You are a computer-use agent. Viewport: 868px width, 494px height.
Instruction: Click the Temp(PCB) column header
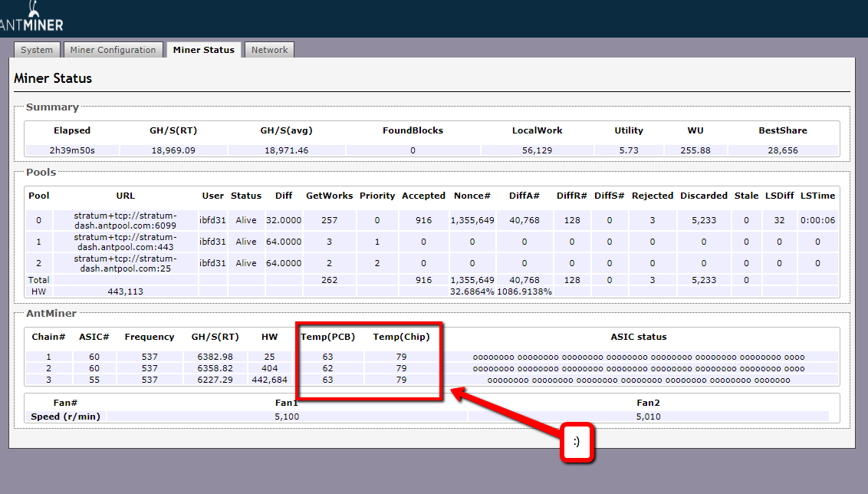coord(327,337)
